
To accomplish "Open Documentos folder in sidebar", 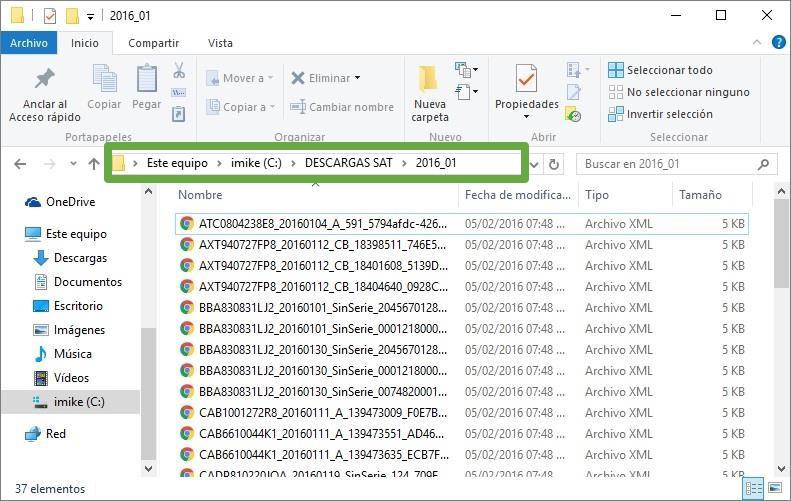I will pos(78,282).
